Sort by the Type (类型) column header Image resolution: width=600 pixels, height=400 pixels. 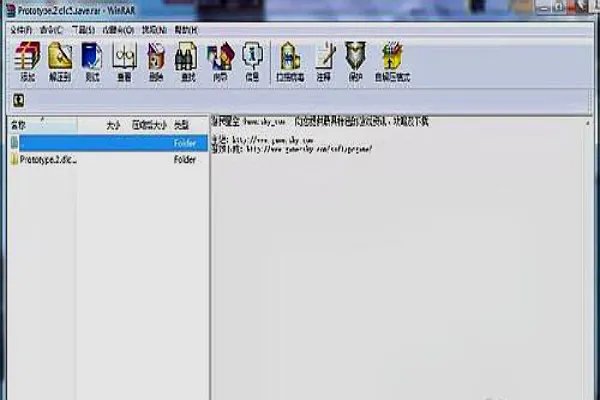[181, 125]
